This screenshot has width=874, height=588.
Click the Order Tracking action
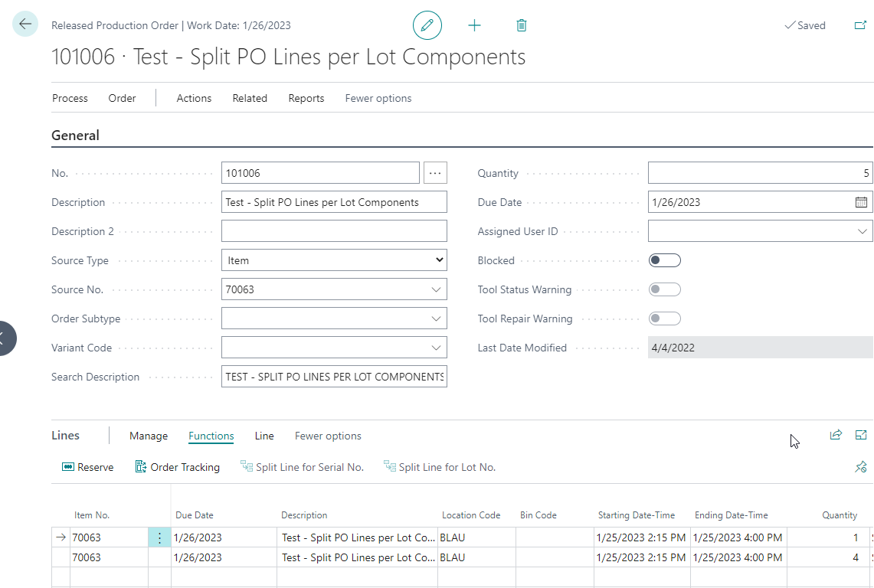tap(178, 467)
